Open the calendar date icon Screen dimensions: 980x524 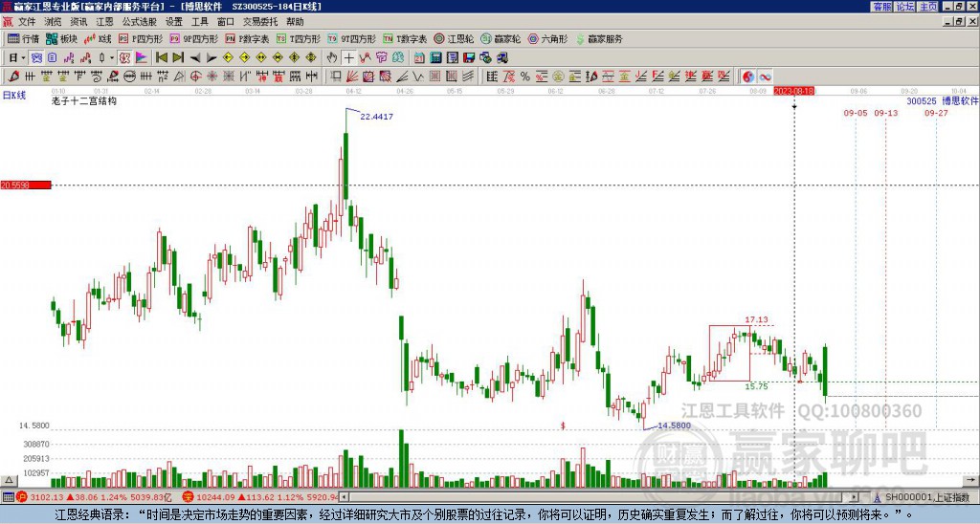419,58
